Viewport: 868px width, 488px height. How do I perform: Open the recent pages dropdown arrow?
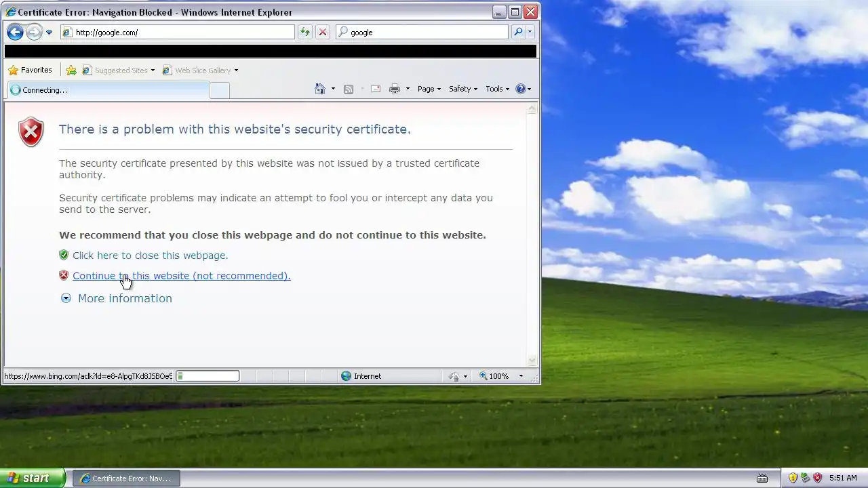point(49,33)
